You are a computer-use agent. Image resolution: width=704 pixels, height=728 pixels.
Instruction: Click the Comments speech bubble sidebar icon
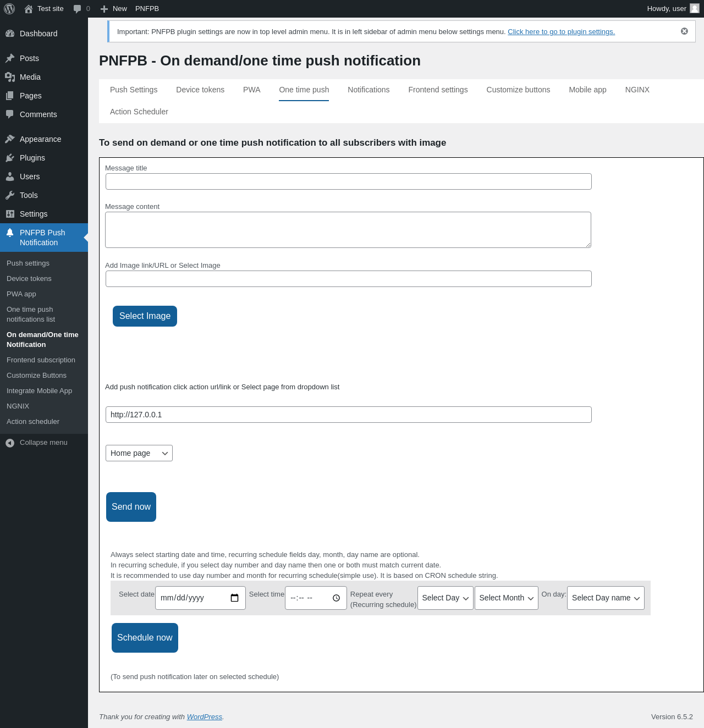click(x=10, y=114)
